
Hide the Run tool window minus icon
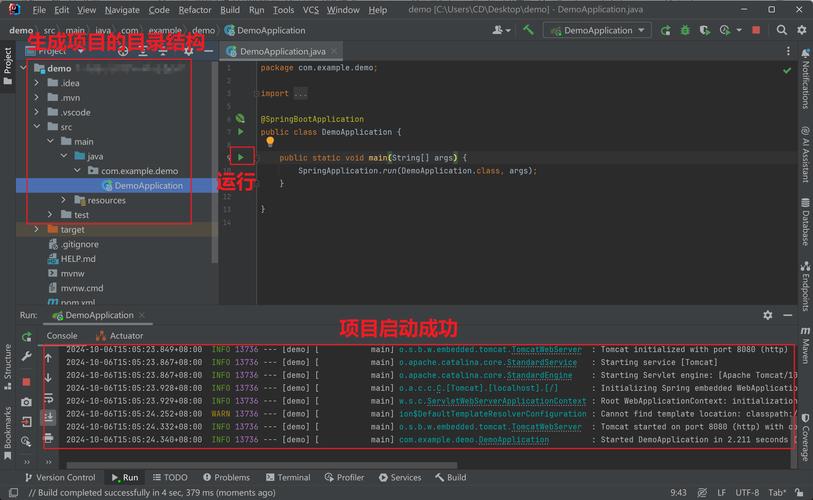[x=788, y=315]
